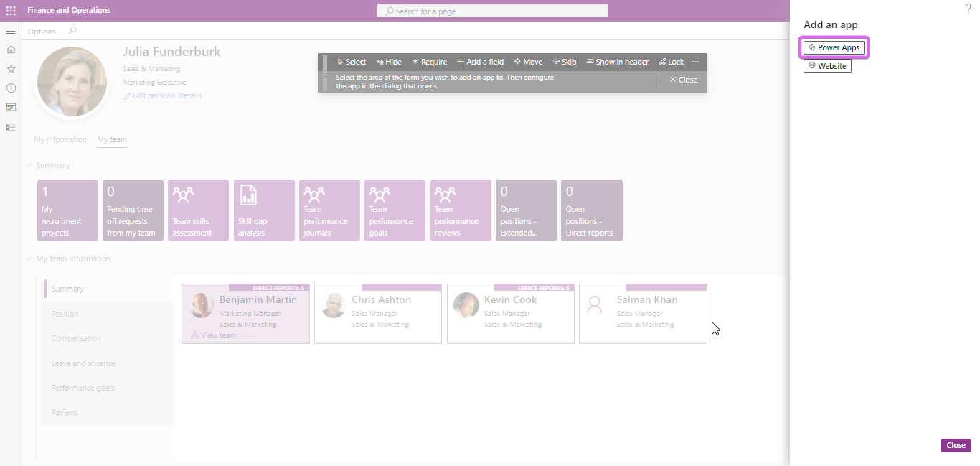Click the Office app launcher waffle icon
Viewport: 980px width, 466px height.
(x=10, y=10)
